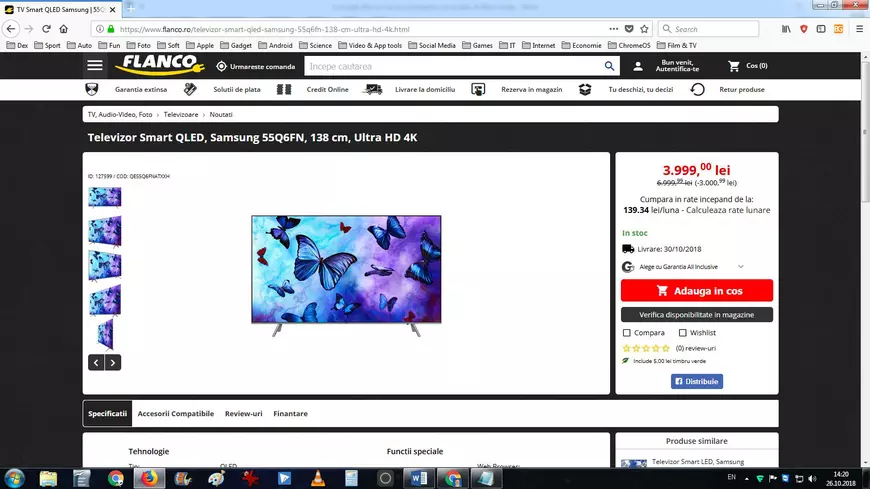Open the Film & TV bookmarks folder
The width and height of the screenshot is (870, 489).
point(676,46)
